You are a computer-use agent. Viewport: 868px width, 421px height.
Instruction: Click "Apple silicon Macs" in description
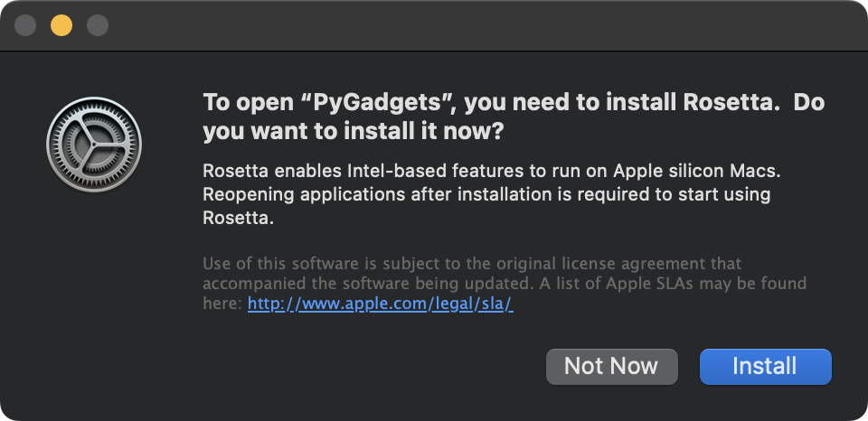(x=696, y=172)
